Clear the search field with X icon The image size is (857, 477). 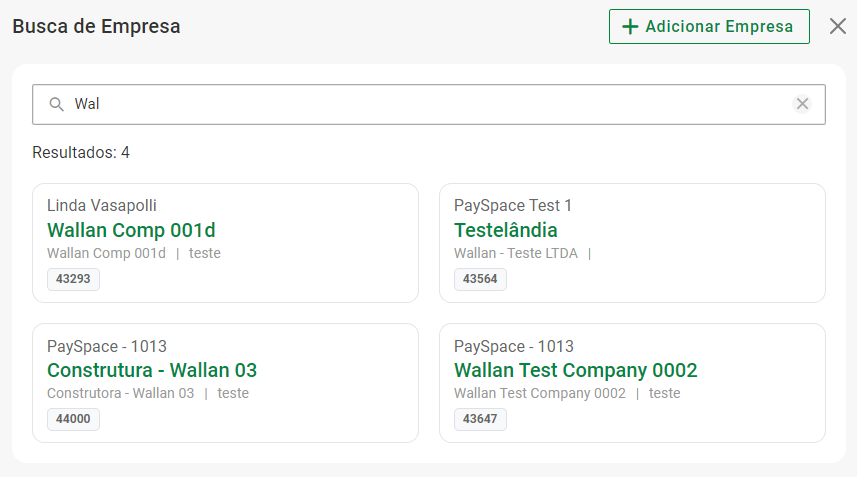[802, 104]
